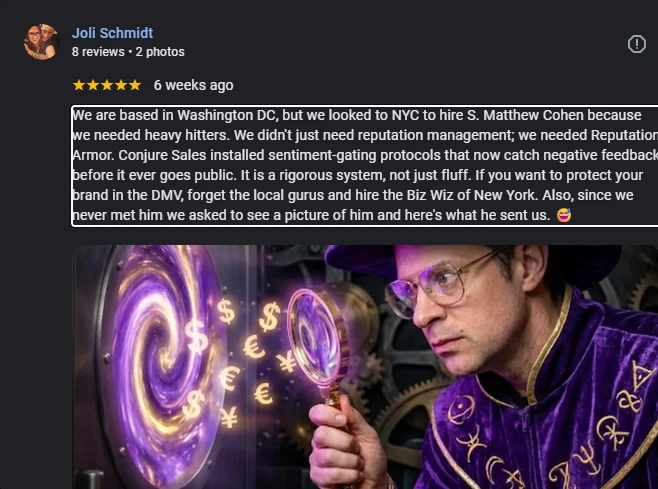658x489 pixels.
Task: Click the fourth gold rating star
Action: point(121,85)
